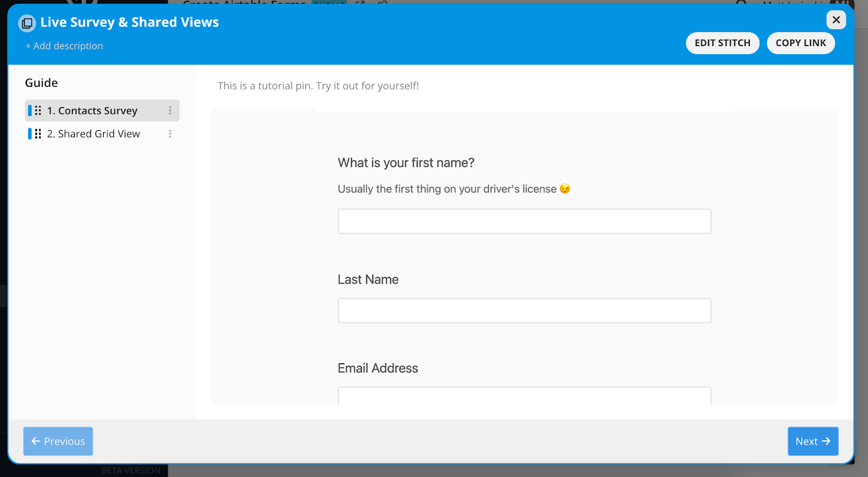Open the options menu for Shared Grid View

(x=170, y=134)
